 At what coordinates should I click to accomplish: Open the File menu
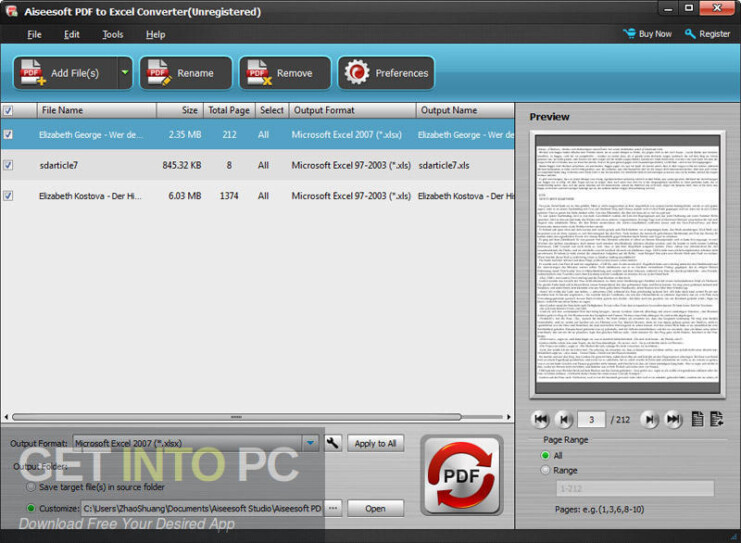click(x=34, y=34)
